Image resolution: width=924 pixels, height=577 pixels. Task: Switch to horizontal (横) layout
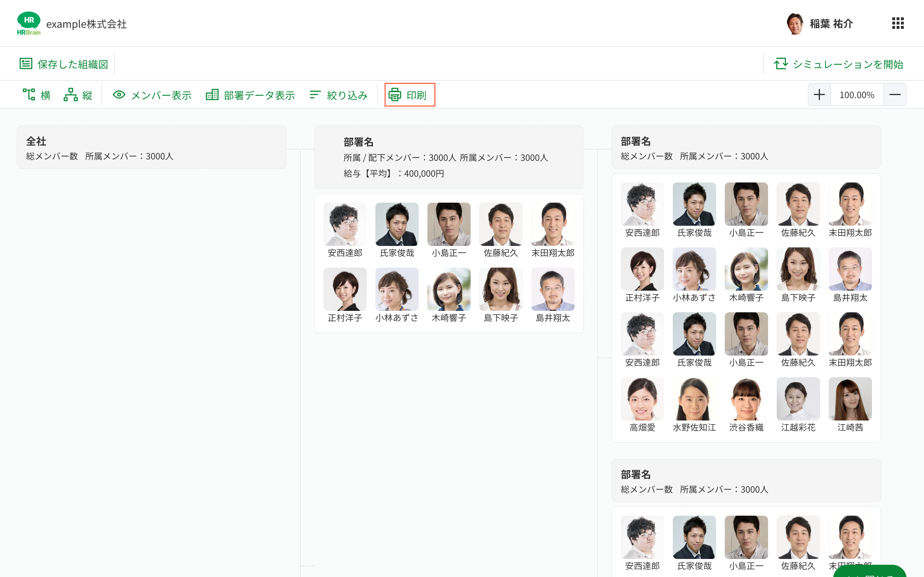(37, 94)
